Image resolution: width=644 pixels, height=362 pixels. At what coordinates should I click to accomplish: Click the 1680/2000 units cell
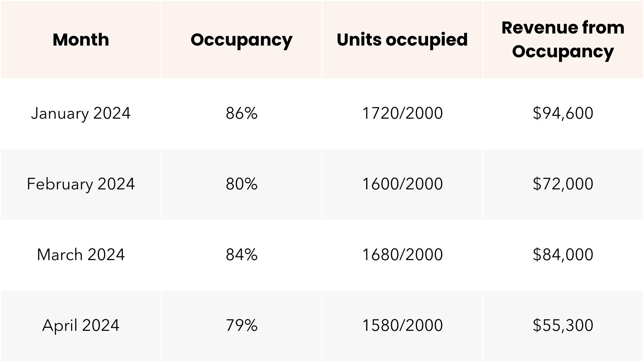tap(402, 255)
